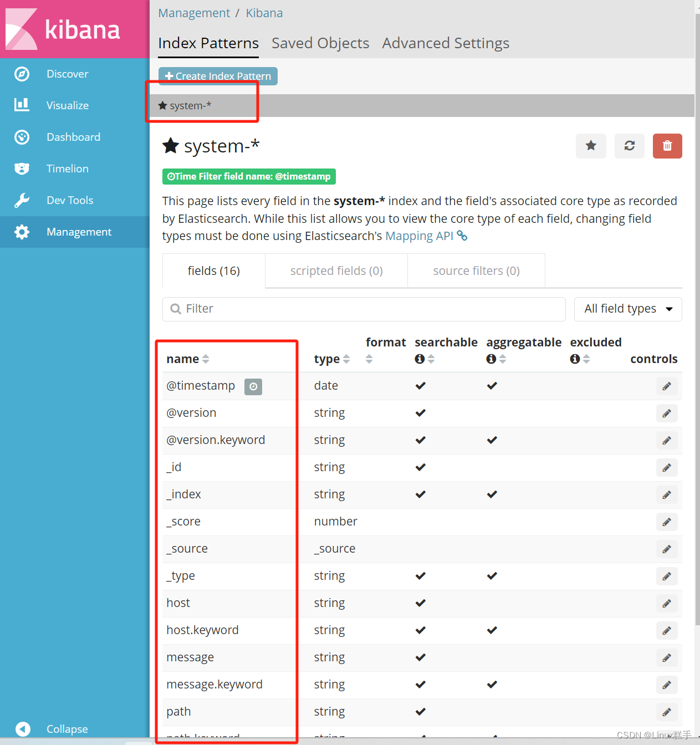Image resolution: width=700 pixels, height=745 pixels.
Task: Click the aggregatable info icon
Action: 491,359
